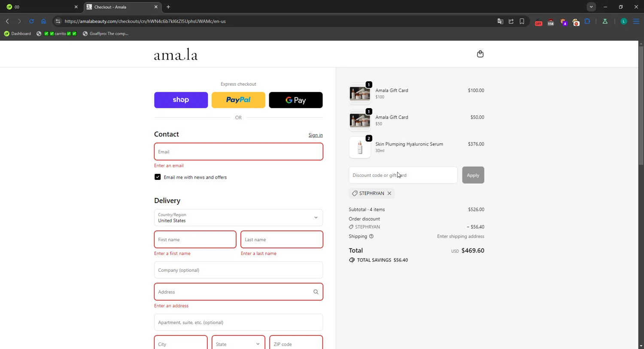Image resolution: width=644 pixels, height=349 pixels.
Task: Focus the Email input field
Action: click(x=238, y=152)
